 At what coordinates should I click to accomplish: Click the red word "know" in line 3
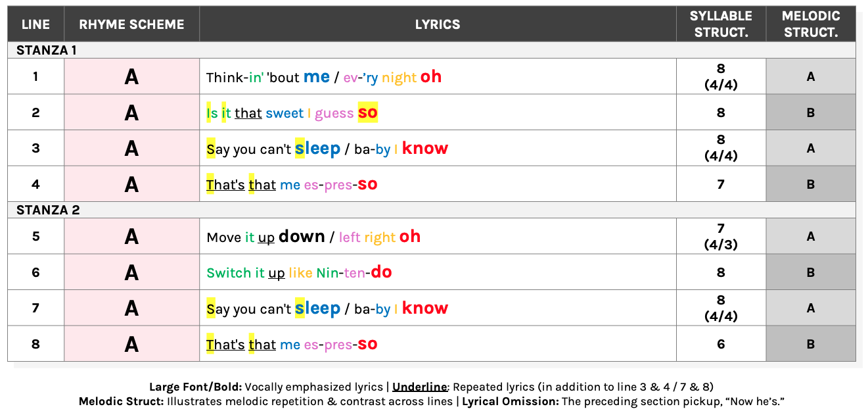pyautogui.click(x=425, y=149)
